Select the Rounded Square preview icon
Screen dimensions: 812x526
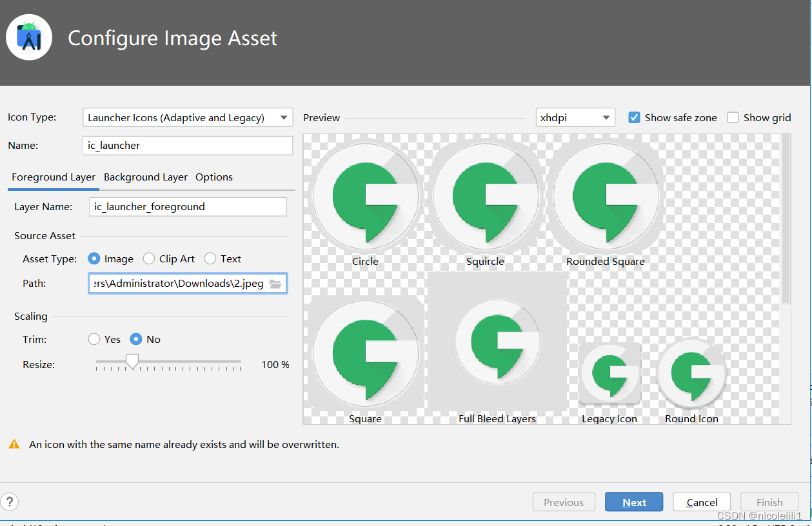606,195
